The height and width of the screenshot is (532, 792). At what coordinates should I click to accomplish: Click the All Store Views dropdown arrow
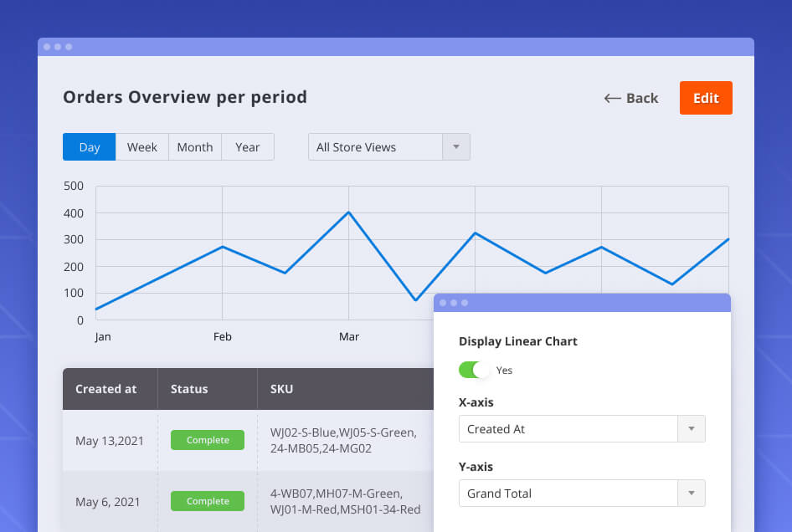pyautogui.click(x=456, y=147)
